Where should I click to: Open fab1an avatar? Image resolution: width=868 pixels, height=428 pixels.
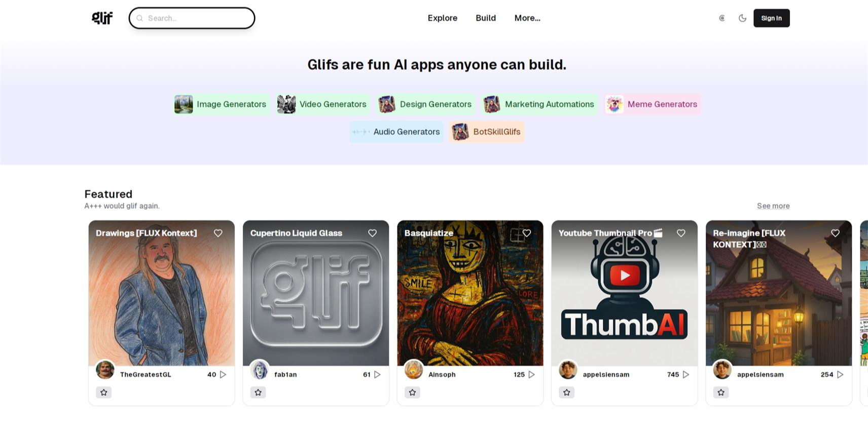(260, 370)
